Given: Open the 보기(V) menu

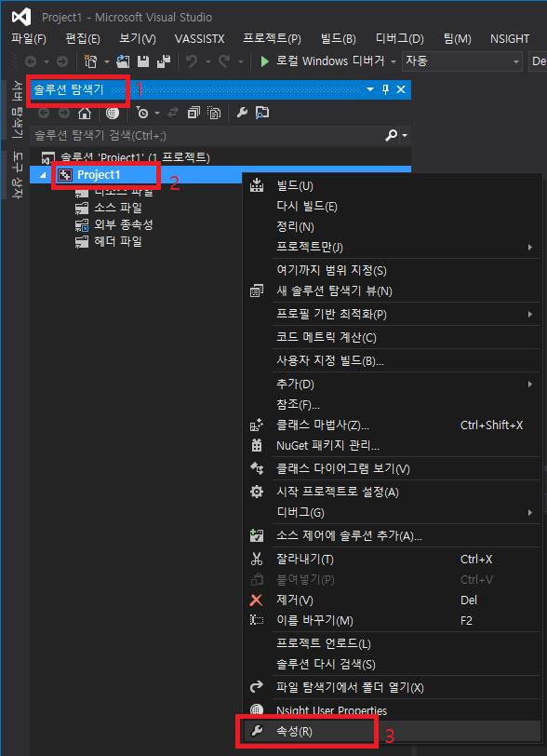Looking at the screenshot, I should tap(138, 38).
